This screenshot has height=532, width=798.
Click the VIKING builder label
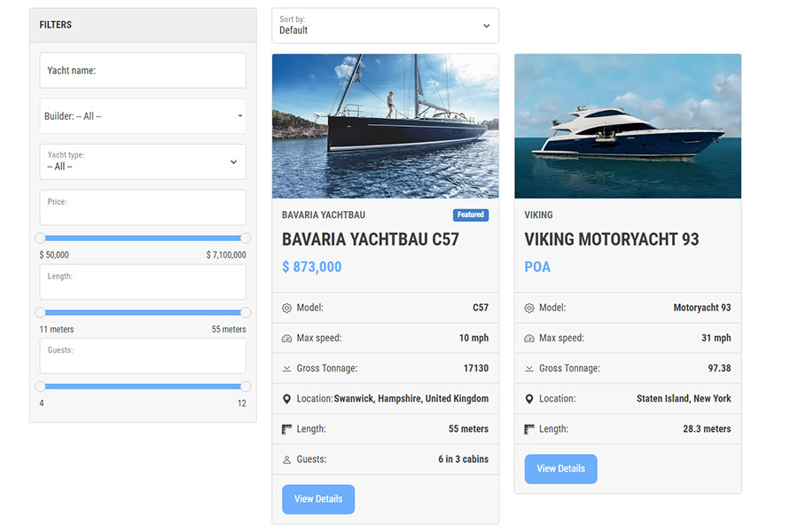tap(538, 215)
